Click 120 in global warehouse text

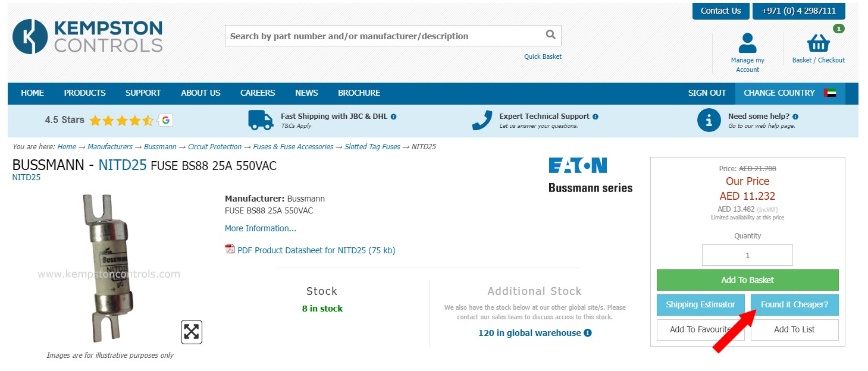coord(529,333)
